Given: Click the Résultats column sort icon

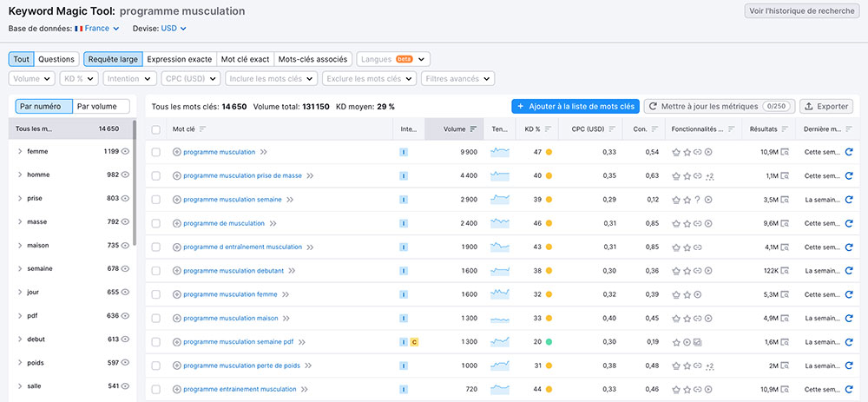Looking at the screenshot, I should coord(785,129).
